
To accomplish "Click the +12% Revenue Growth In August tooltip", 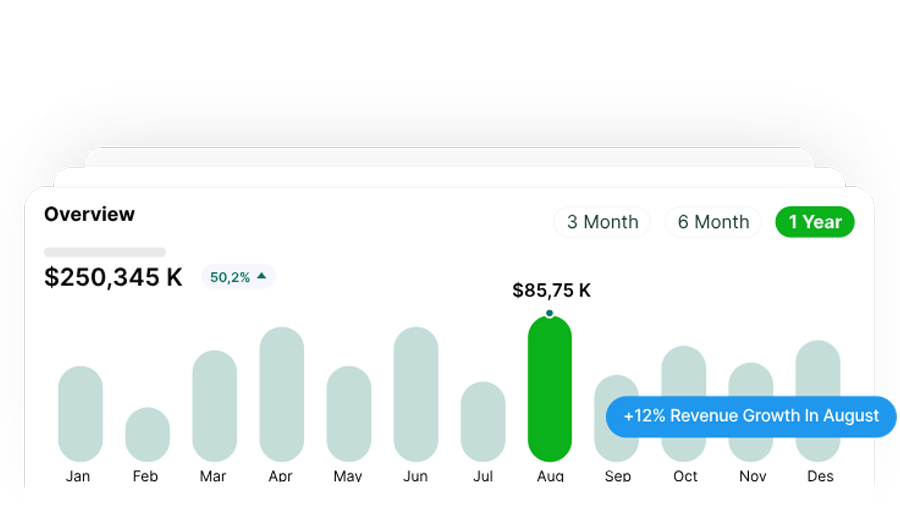I will (x=751, y=416).
